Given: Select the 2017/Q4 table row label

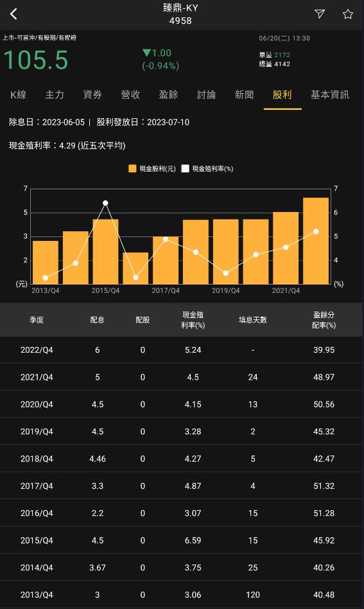Looking at the screenshot, I should coord(37,486).
